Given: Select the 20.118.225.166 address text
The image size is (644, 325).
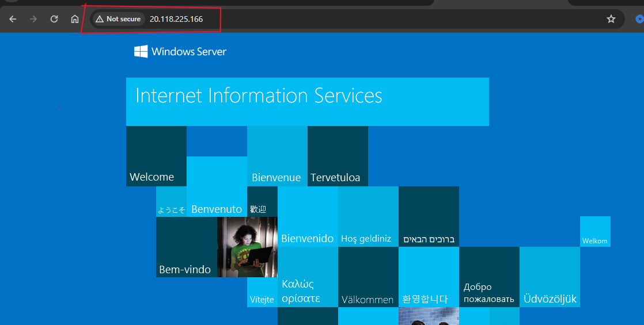Looking at the screenshot, I should [x=176, y=19].
